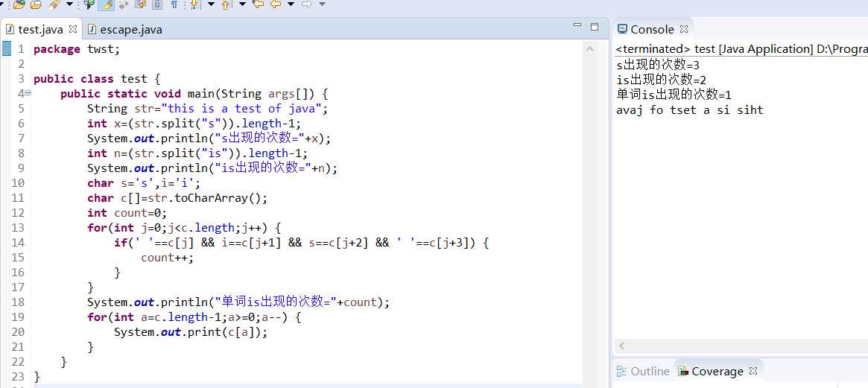Switch to the test.java editor tab

click(x=41, y=29)
